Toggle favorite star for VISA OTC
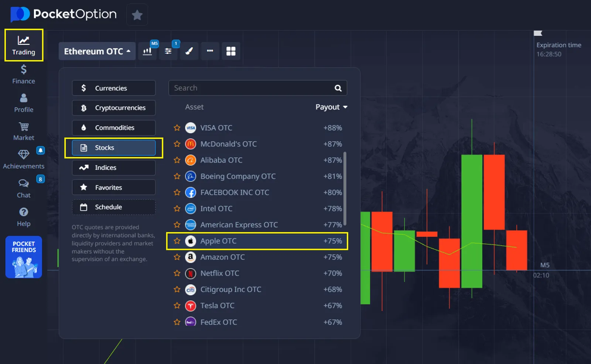591x364 pixels. coord(177,128)
